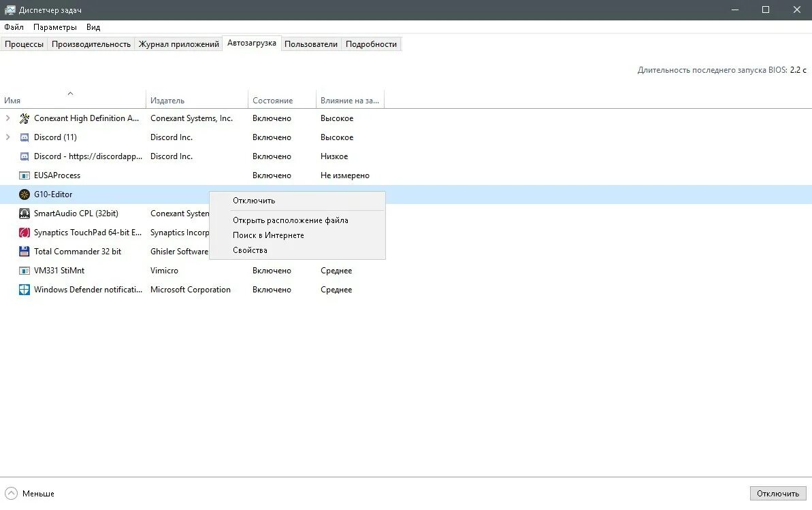Switch to the Пользователи tab
812x510 pixels.
click(x=311, y=44)
